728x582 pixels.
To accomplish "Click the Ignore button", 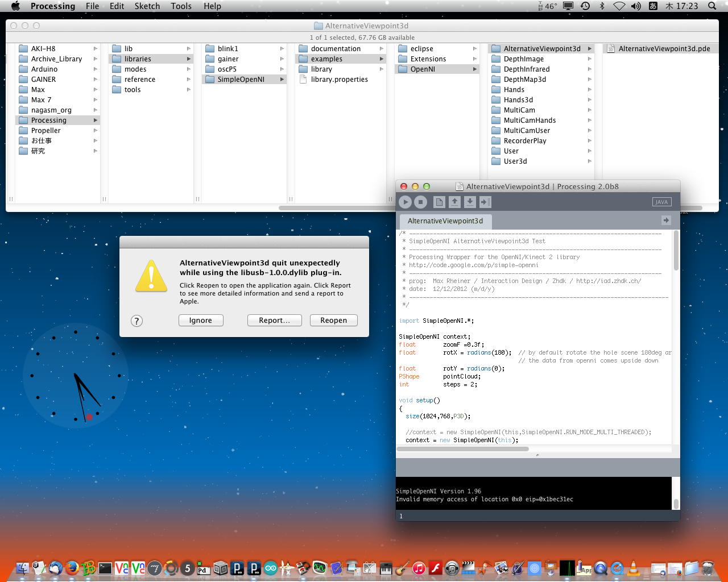I will [x=201, y=321].
